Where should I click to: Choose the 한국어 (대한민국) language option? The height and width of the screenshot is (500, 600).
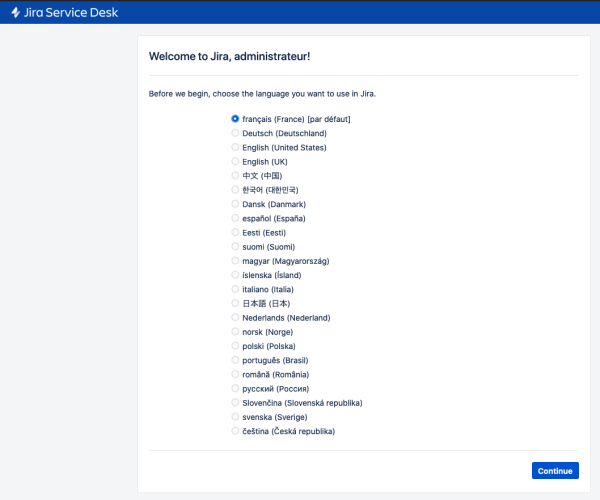[x=235, y=190]
